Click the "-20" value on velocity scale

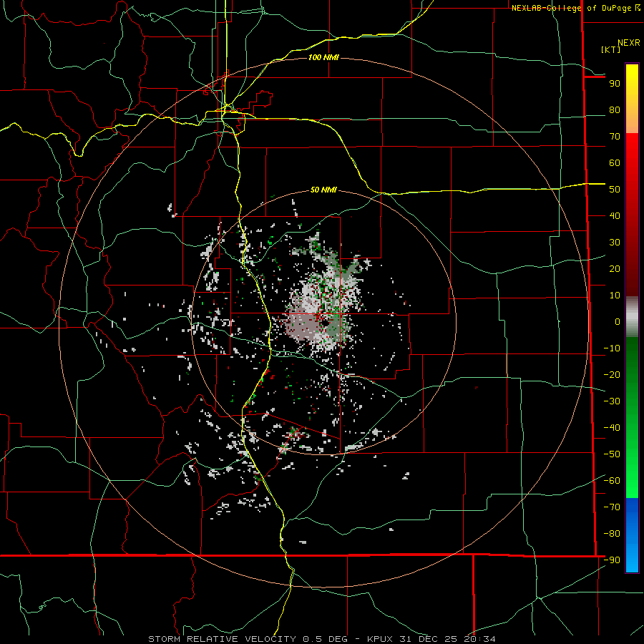(612, 375)
